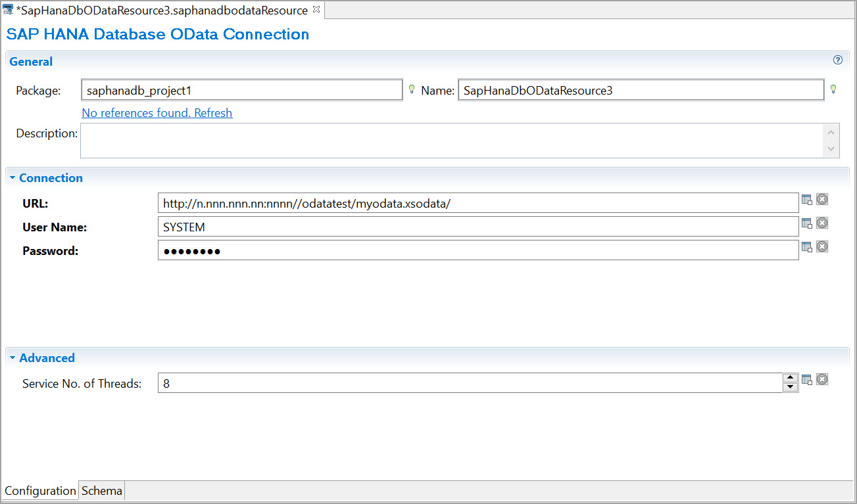Viewport: 857px width, 504px height.
Task: Click the Package: label
Action: (x=38, y=91)
